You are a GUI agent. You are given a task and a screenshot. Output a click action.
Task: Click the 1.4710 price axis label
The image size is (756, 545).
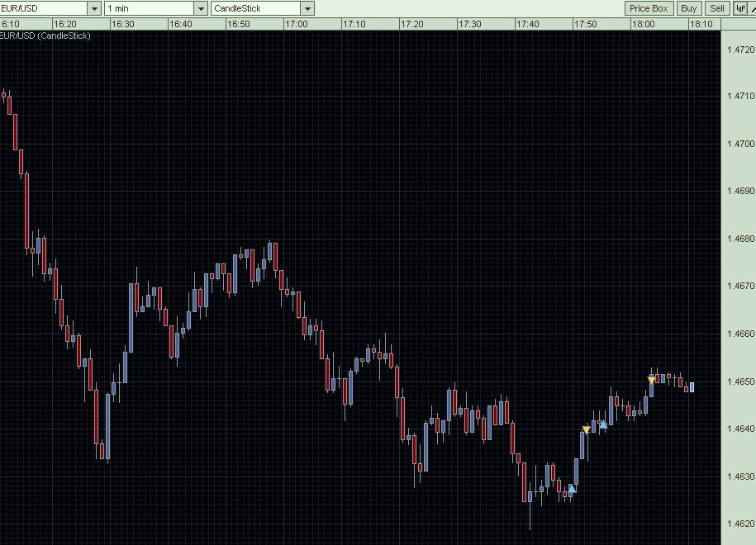point(740,96)
